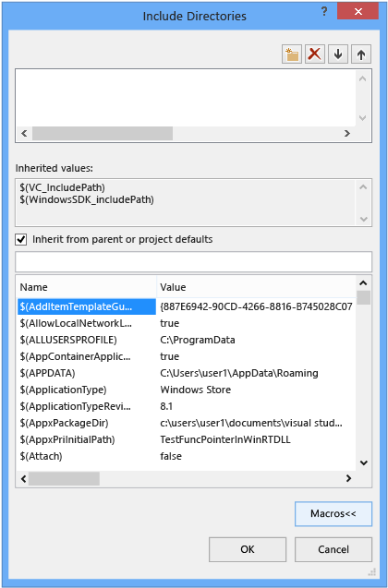Move selected line down with arrow icon
Screen dimensions: 388x588
pos(338,54)
